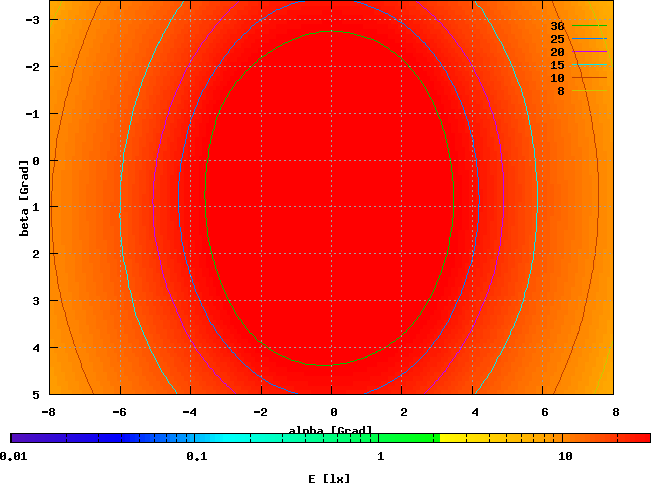Image resolution: width=651 pixels, height=483 pixels.
Task: Click the colorbar tick label 10
Action: [565, 456]
